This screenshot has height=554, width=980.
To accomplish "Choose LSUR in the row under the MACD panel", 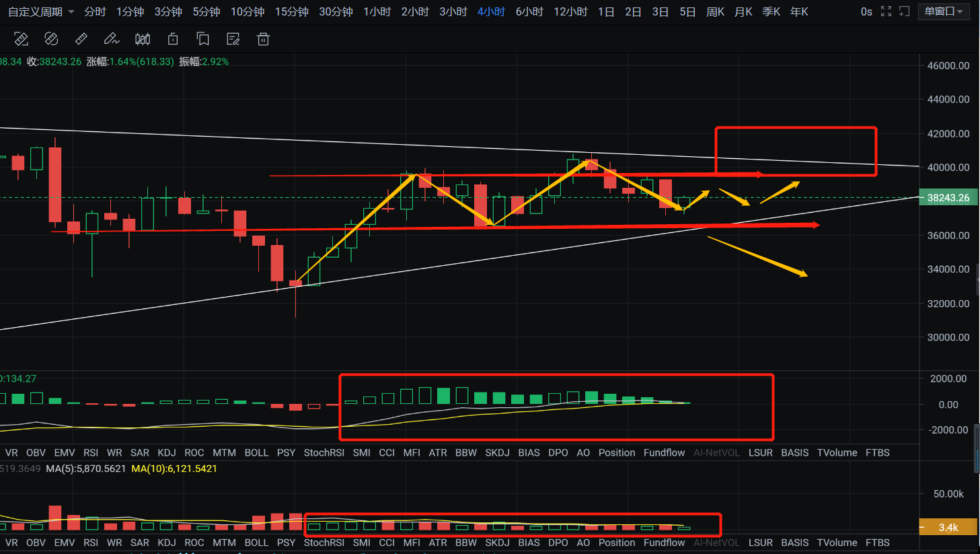I will pos(761,452).
